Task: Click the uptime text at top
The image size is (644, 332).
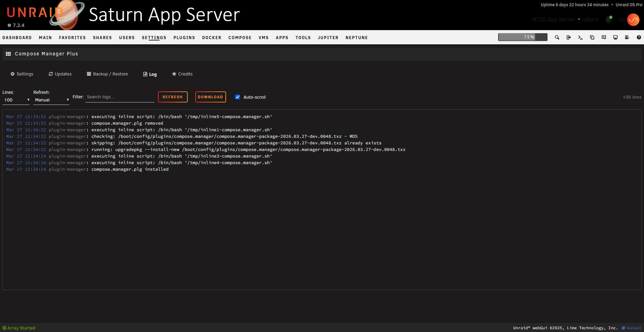Action: coord(575,5)
